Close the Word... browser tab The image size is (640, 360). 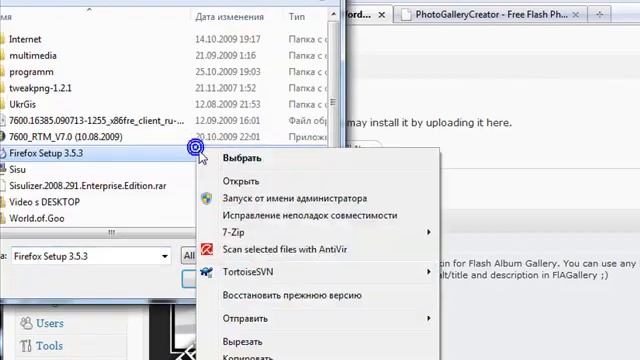click(382, 15)
